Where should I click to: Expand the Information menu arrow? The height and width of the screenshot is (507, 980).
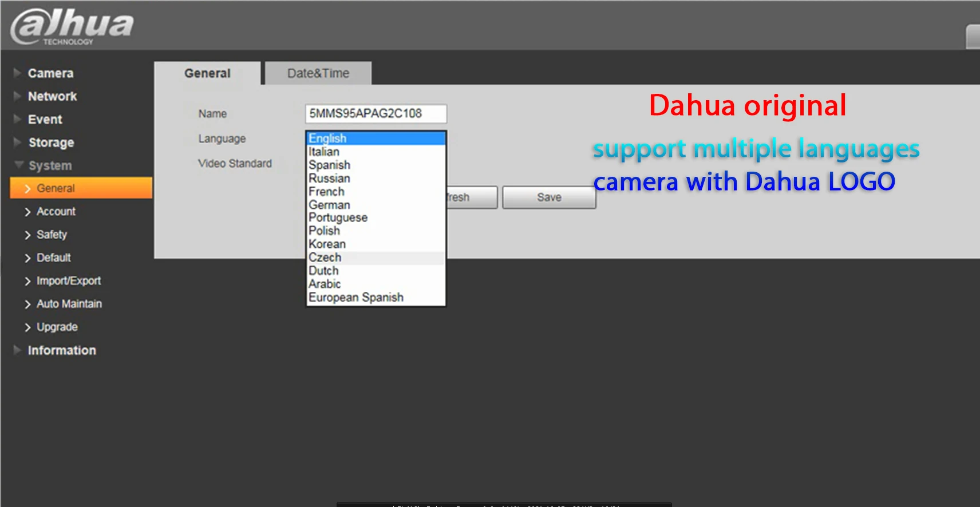pyautogui.click(x=17, y=350)
